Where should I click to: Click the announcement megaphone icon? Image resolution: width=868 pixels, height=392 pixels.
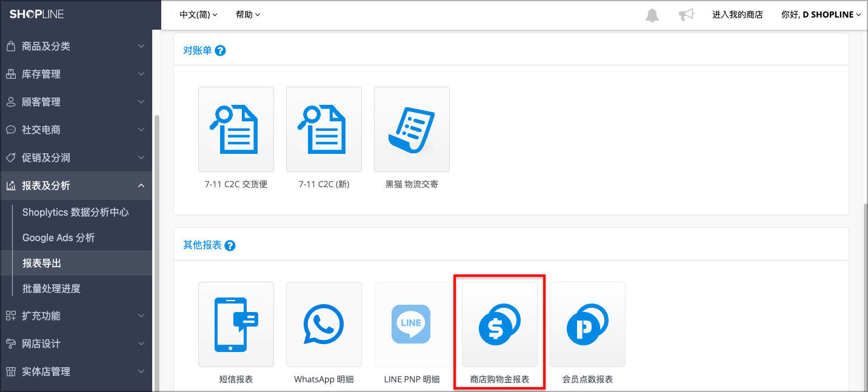point(686,15)
